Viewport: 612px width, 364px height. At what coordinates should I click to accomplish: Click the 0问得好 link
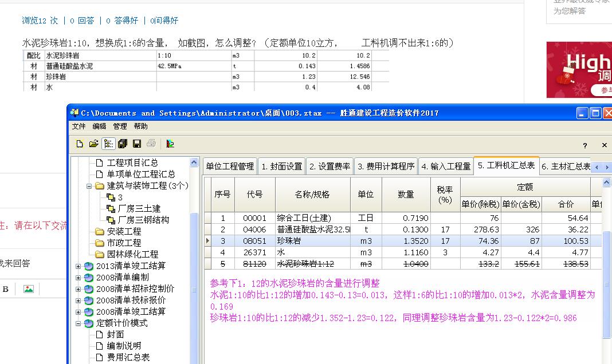coord(164,21)
